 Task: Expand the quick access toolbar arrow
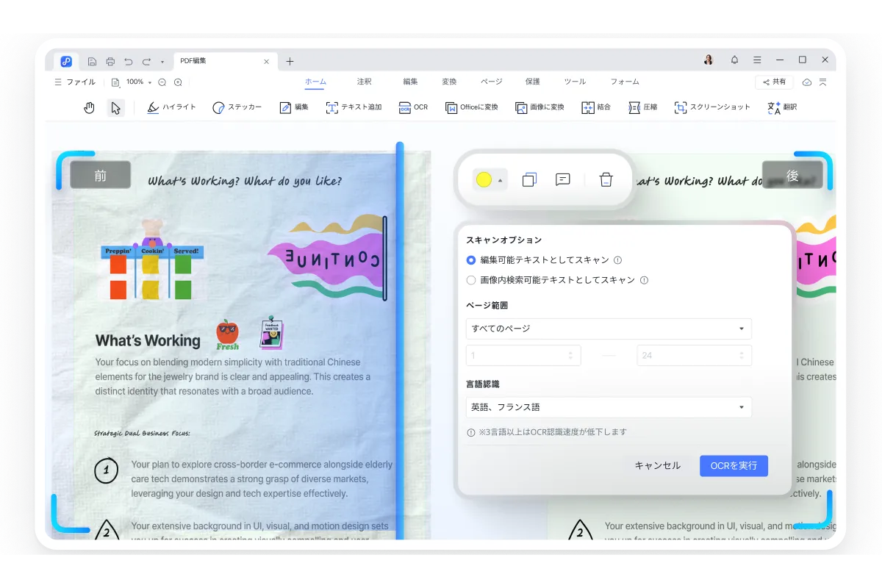point(162,62)
